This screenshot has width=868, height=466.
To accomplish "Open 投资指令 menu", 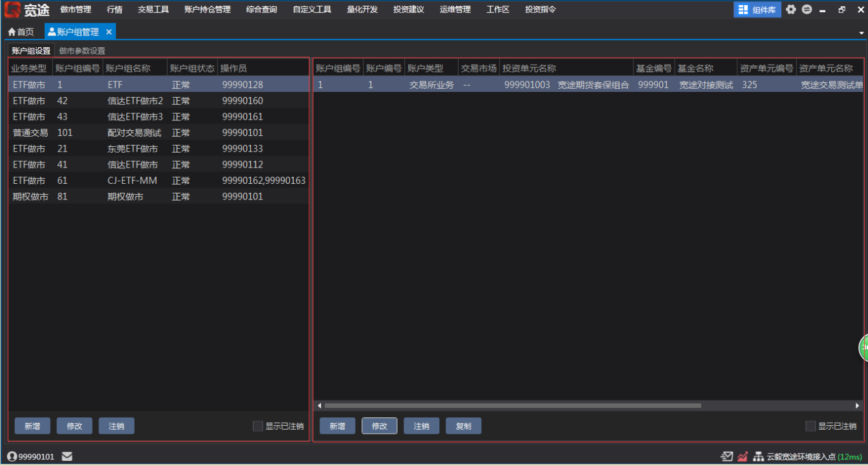I will point(540,10).
